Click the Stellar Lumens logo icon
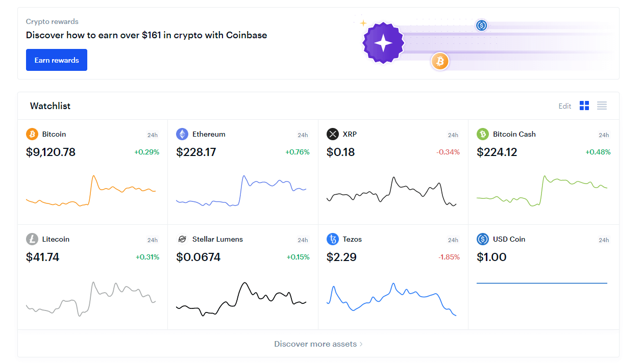The image size is (642, 364). point(182,239)
